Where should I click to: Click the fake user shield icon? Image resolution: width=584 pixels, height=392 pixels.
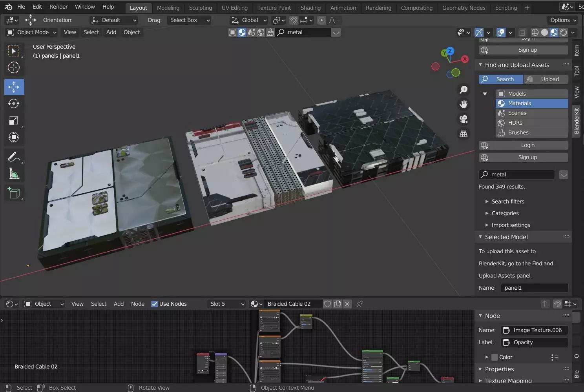pyautogui.click(x=327, y=304)
